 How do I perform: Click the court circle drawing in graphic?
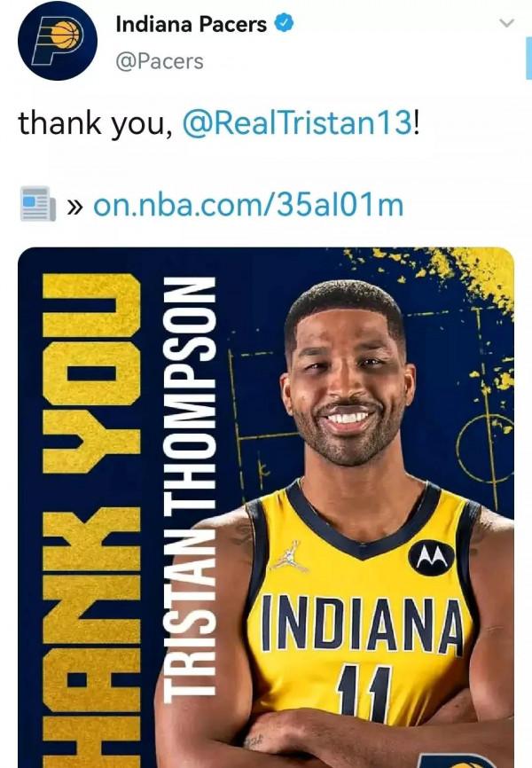click(484, 448)
